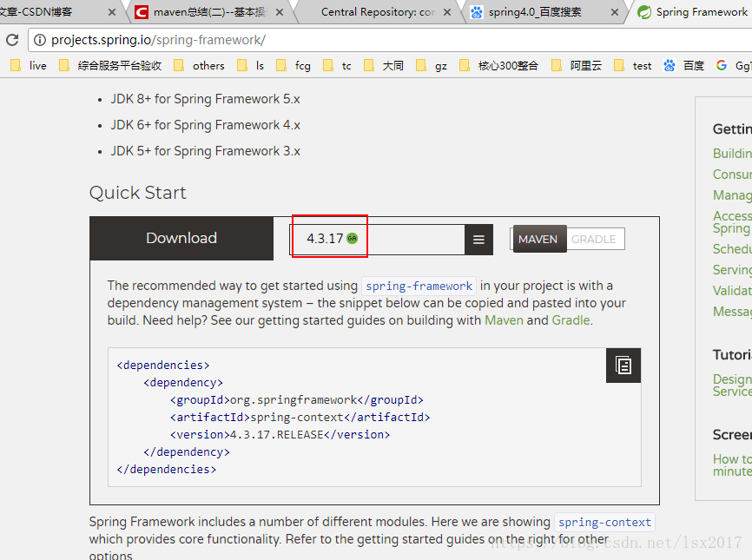Open the Google bookmark
752x560 pixels.
pos(734,66)
